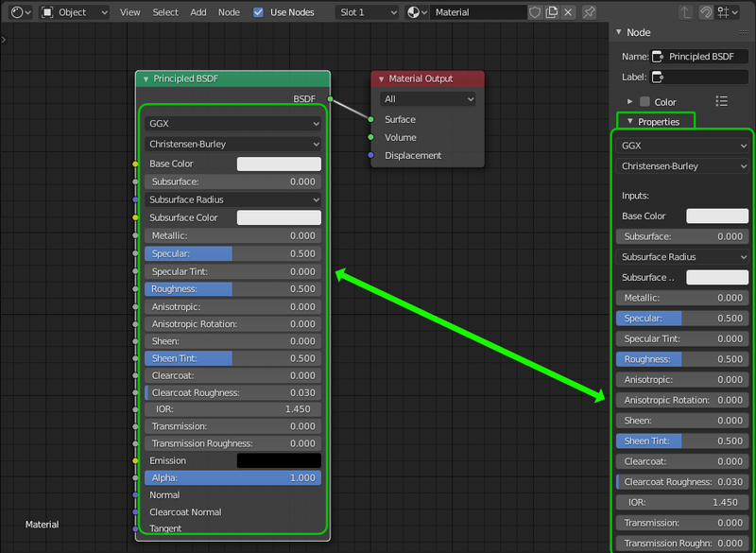Unlink the material with the X icon
The image size is (756, 553).
[x=569, y=12]
